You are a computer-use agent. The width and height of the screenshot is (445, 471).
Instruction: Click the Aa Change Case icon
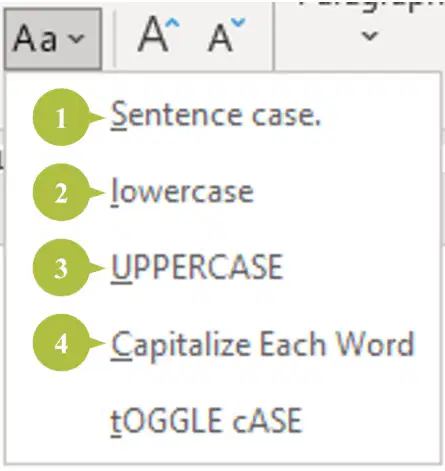pyautogui.click(x=53, y=39)
